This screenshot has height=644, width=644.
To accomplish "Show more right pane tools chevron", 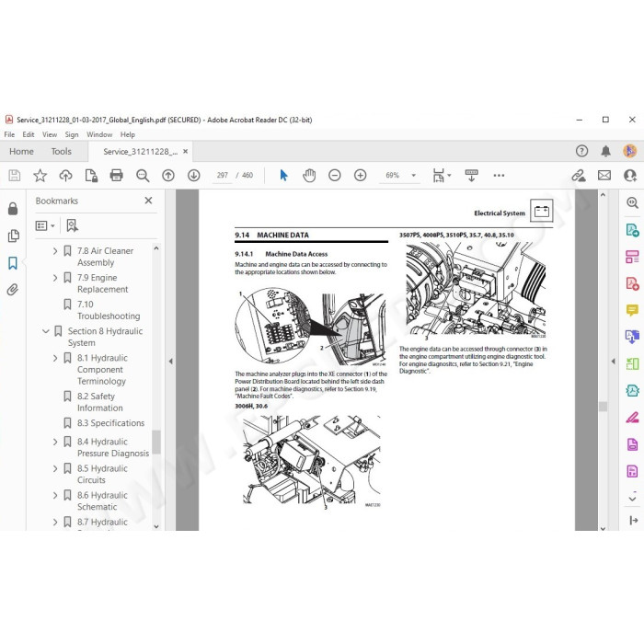I will (632, 499).
